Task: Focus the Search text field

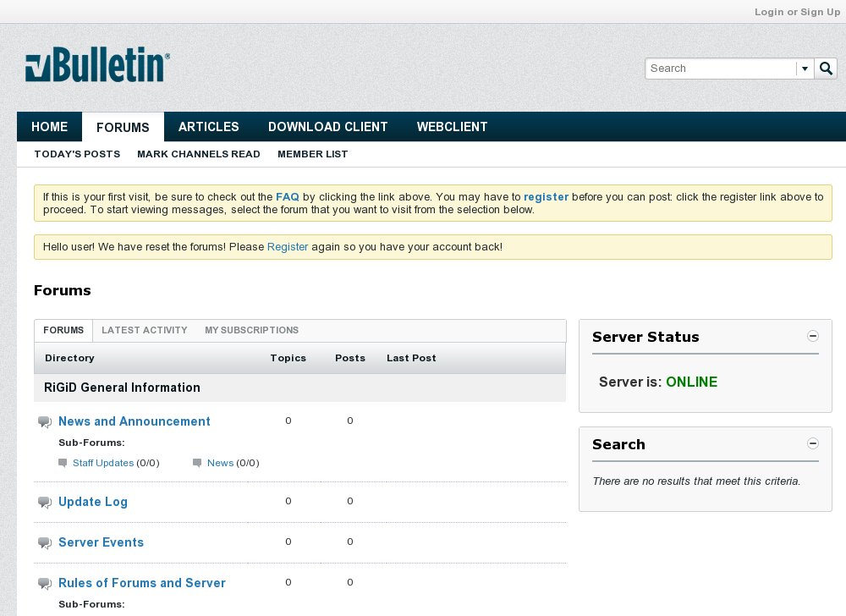Action: [x=721, y=69]
